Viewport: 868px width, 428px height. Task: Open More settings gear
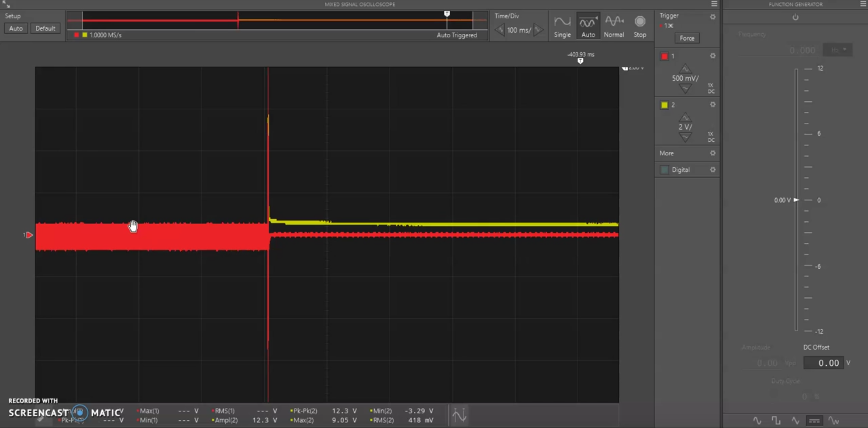point(712,153)
